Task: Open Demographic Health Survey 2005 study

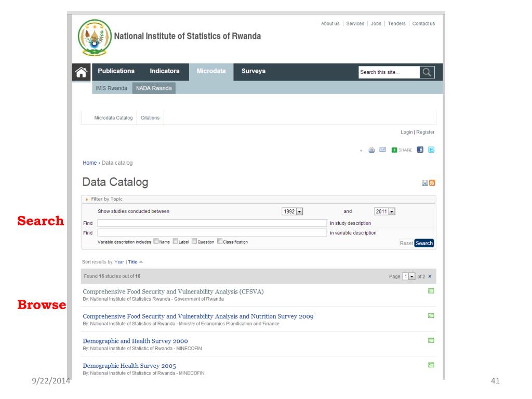Action: [129, 366]
